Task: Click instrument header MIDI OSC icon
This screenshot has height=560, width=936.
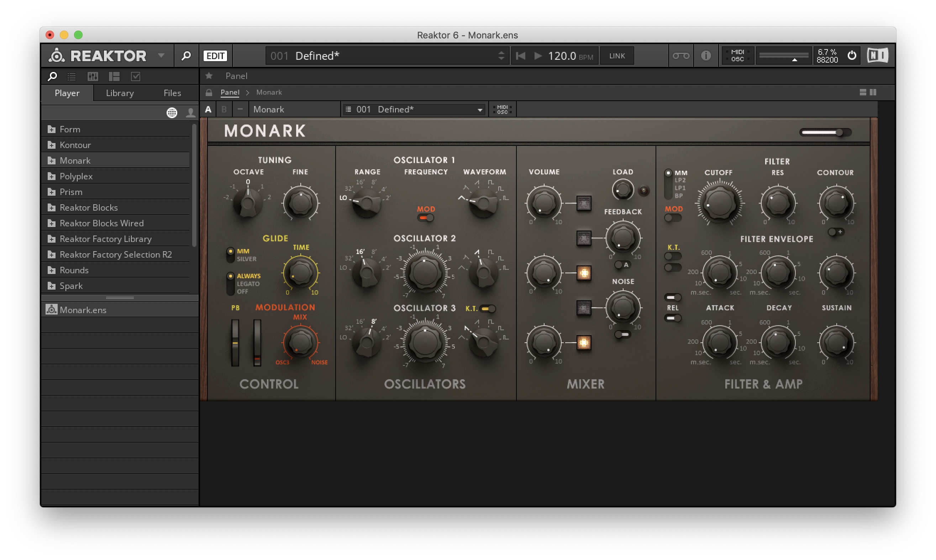Action: [x=503, y=110]
